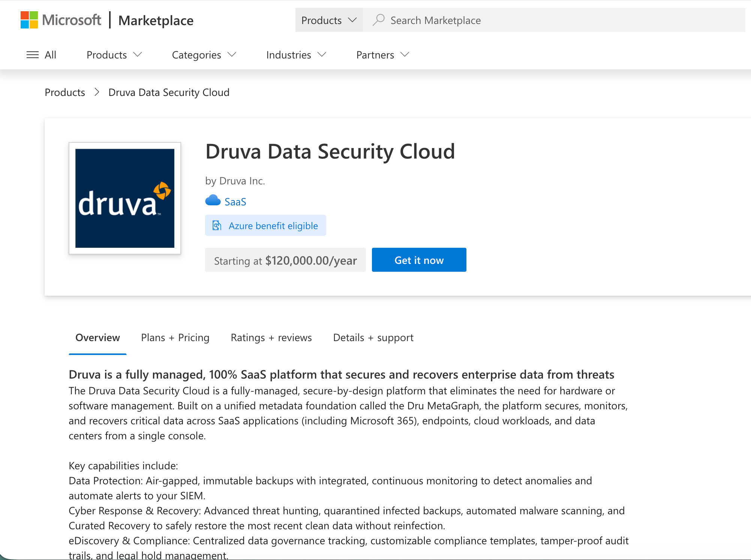
Task: Click the Azure benefit document icon
Action: pyautogui.click(x=217, y=225)
